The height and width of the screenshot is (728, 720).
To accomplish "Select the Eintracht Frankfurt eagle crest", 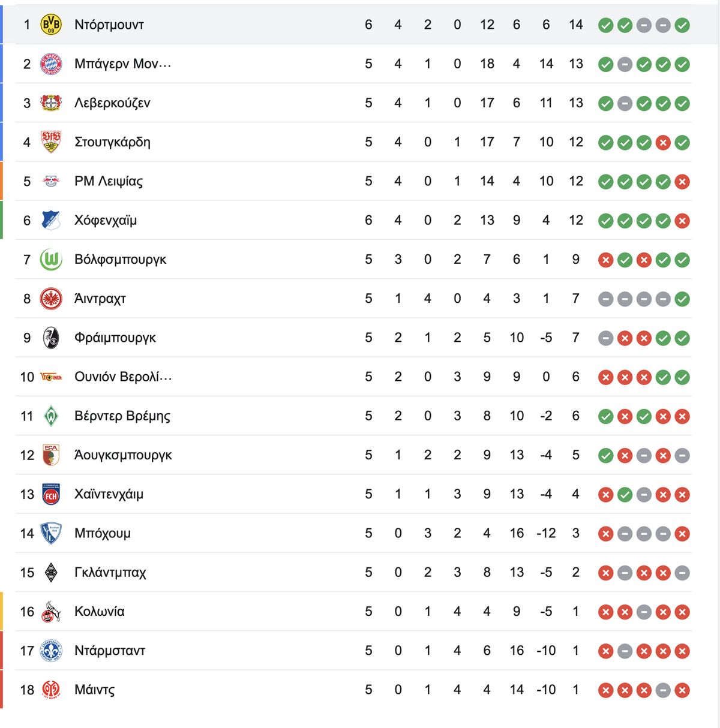I will coord(51,299).
